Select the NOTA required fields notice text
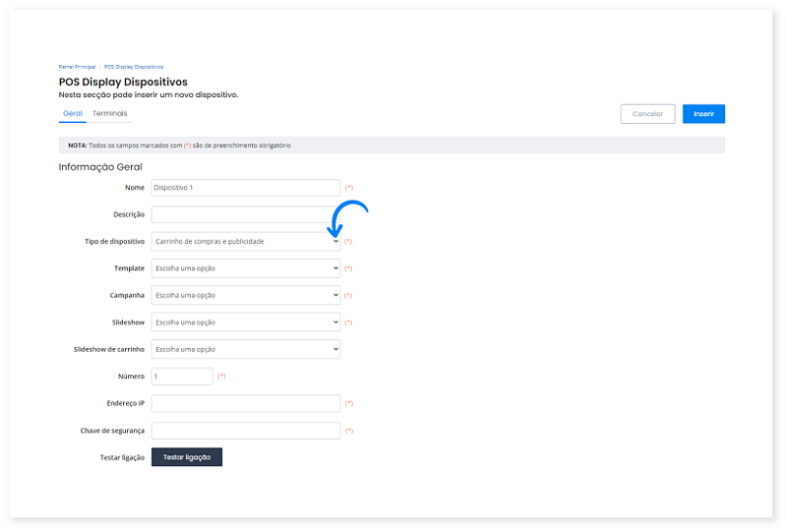Viewport: 787px width, 532px height. click(x=179, y=146)
